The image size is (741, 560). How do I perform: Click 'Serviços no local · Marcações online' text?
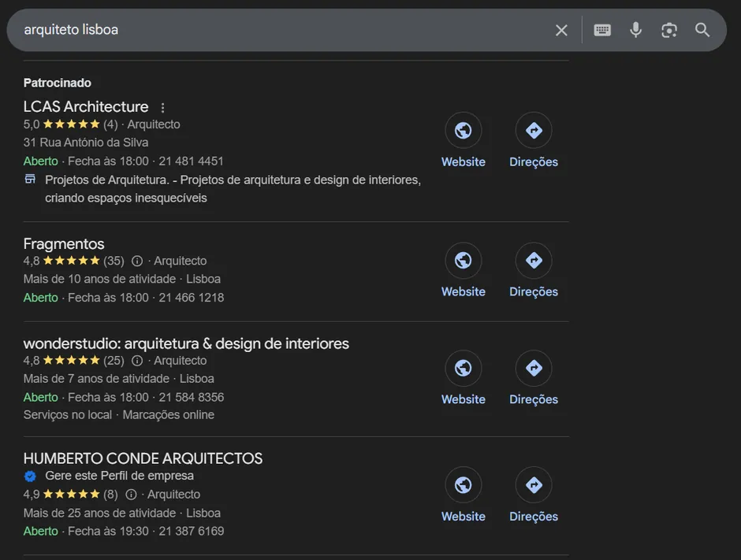tap(118, 414)
